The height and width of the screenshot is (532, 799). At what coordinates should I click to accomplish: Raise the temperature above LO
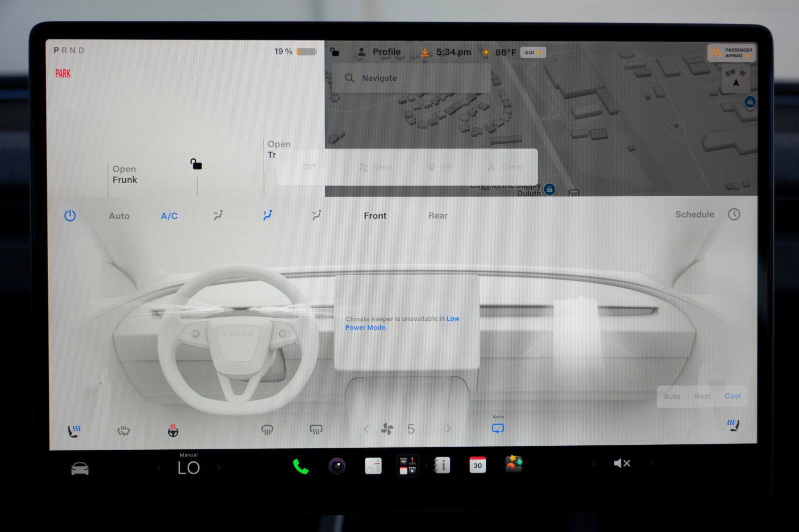pos(219,468)
